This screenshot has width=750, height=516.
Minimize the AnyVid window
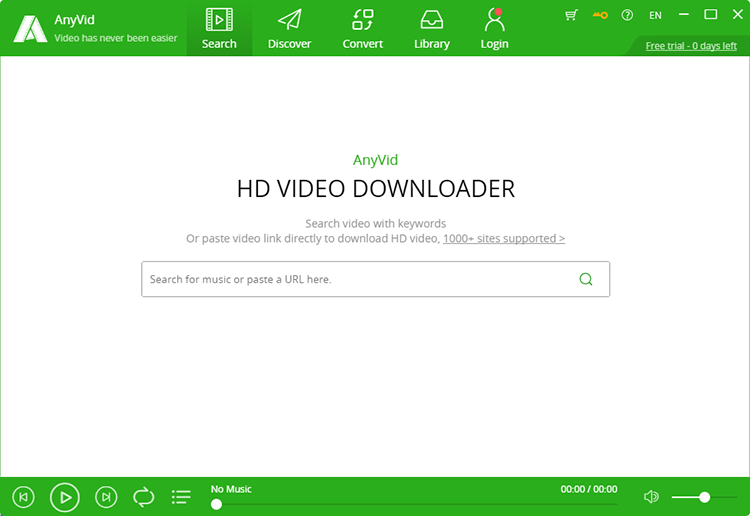point(684,15)
